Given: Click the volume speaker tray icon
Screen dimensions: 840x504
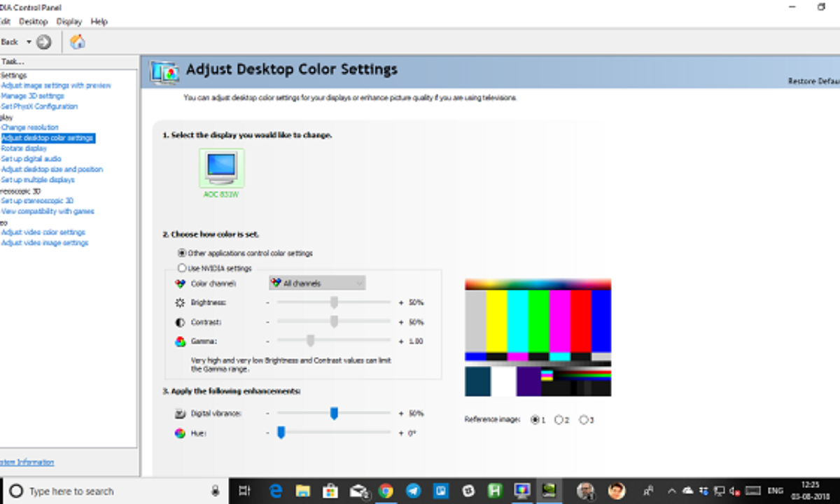Looking at the screenshot, I should [x=736, y=491].
